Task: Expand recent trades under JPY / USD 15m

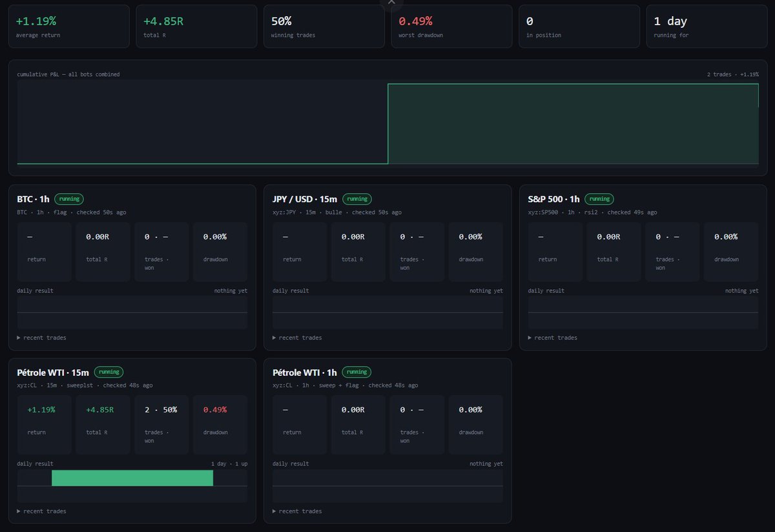Action: [297, 338]
